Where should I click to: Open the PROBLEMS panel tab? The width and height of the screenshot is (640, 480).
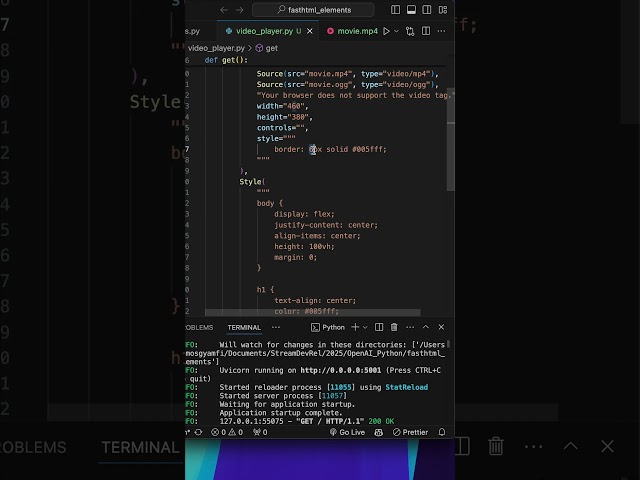pos(199,327)
